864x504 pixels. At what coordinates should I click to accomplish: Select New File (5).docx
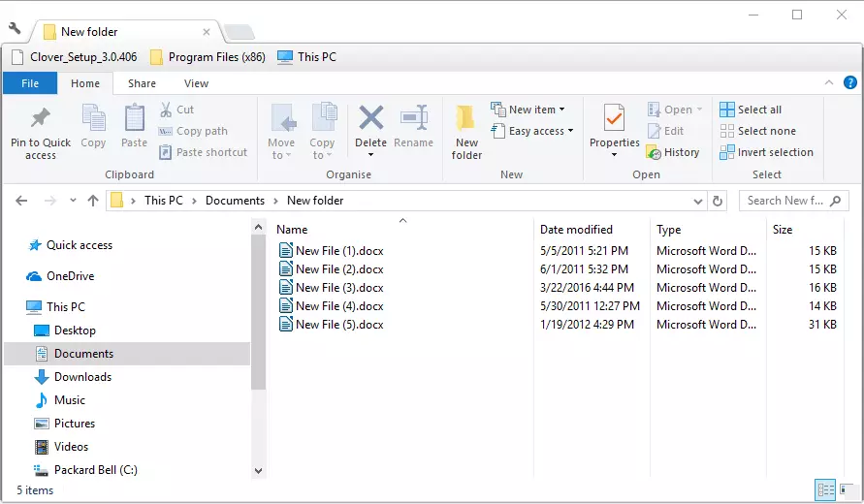point(332,325)
